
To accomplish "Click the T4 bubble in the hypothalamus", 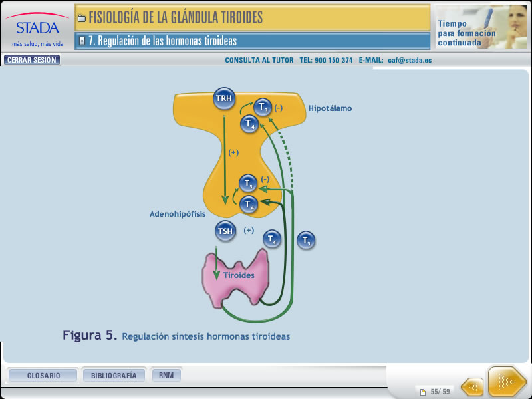I will 249,124.
